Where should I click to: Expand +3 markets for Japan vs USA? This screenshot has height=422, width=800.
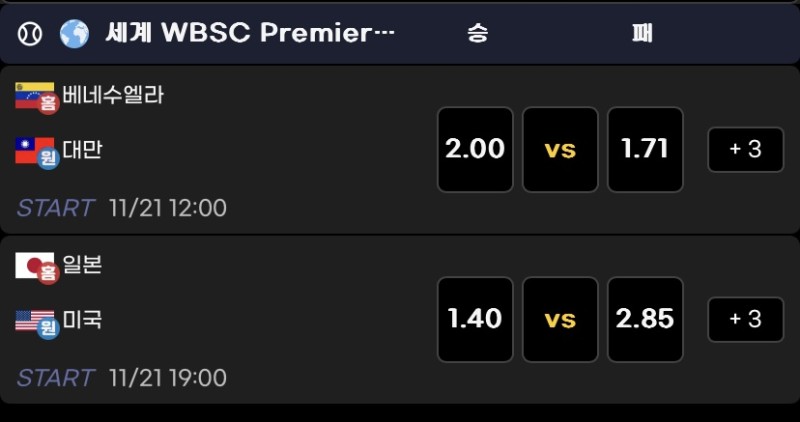(x=746, y=320)
